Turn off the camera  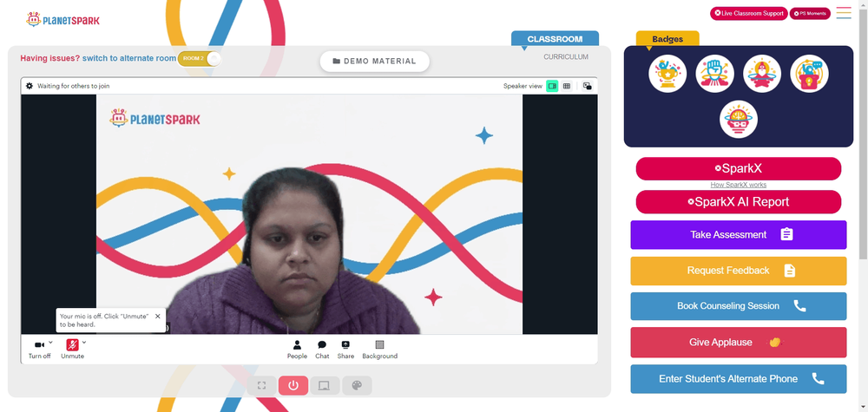(39, 350)
